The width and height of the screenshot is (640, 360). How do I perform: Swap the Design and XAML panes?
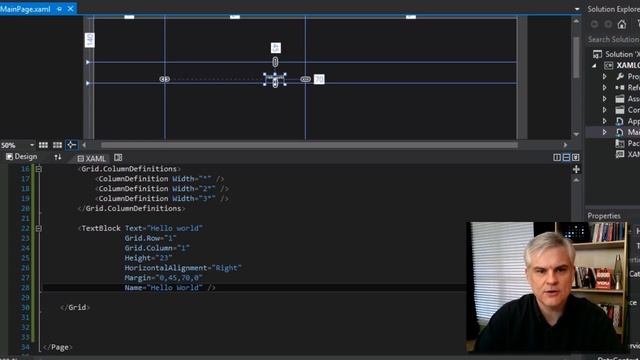pyautogui.click(x=58, y=157)
